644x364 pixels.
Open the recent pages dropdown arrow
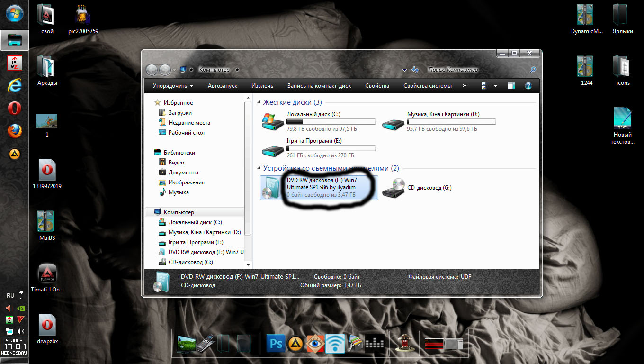[174, 70]
